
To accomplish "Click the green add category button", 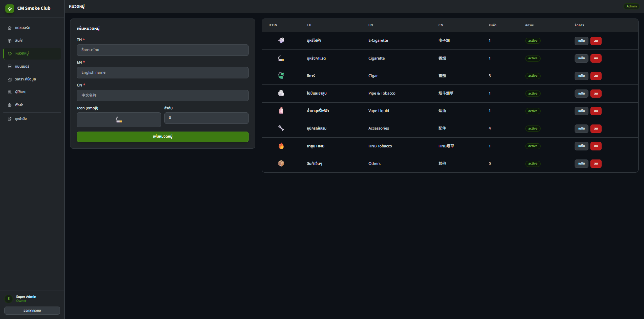I will pyautogui.click(x=163, y=137).
